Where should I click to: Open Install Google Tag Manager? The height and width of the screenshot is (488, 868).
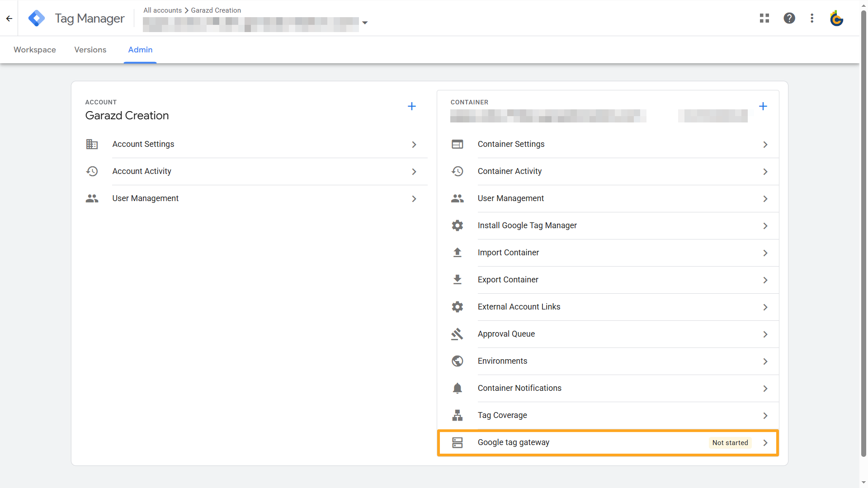pos(527,225)
